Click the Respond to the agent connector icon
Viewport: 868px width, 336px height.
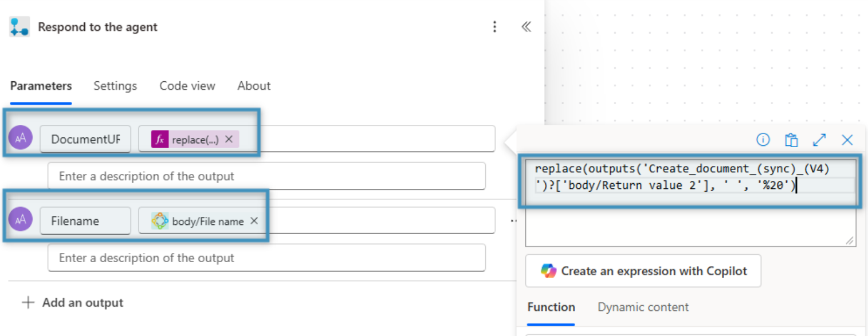click(19, 27)
